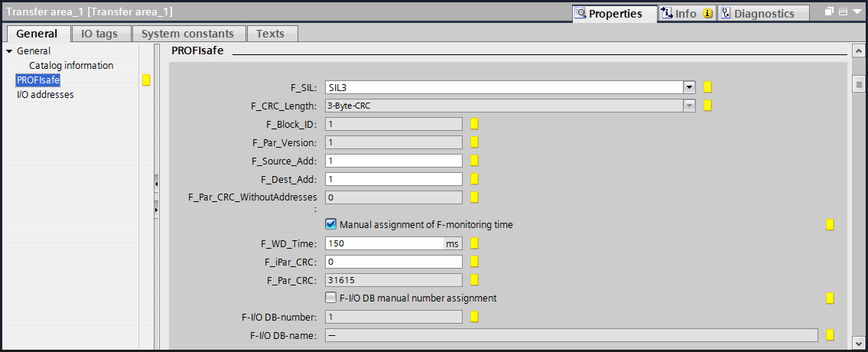Click the small left-arrow collapse handle on splitter
The image size is (868, 352).
pyautogui.click(x=156, y=184)
